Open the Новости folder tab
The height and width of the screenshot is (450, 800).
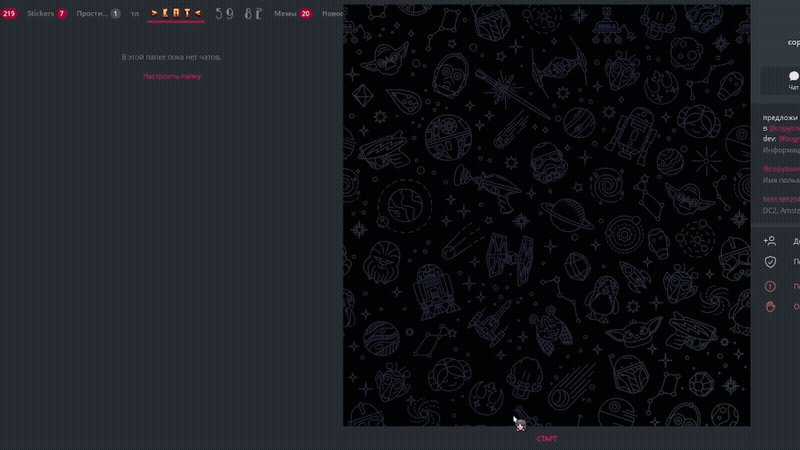tap(332, 14)
